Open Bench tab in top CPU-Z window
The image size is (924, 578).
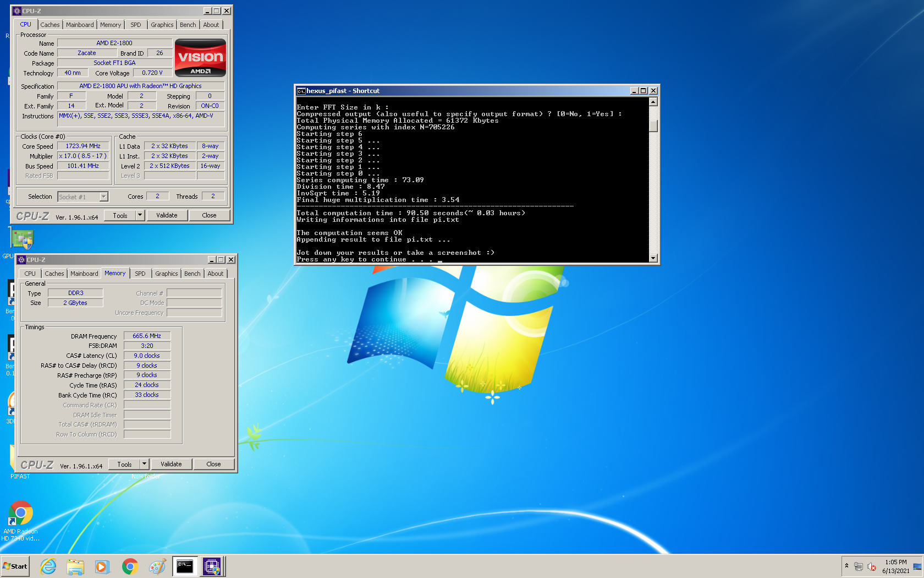click(x=188, y=25)
